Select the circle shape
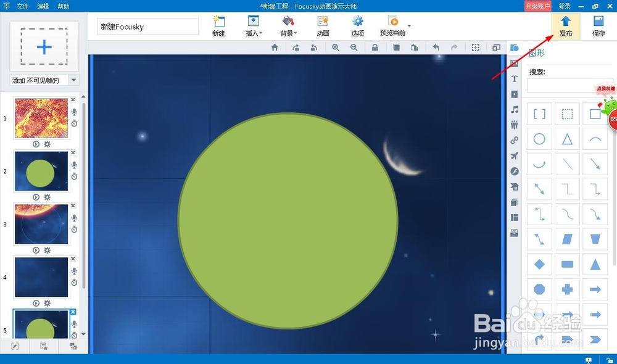 tap(539, 139)
